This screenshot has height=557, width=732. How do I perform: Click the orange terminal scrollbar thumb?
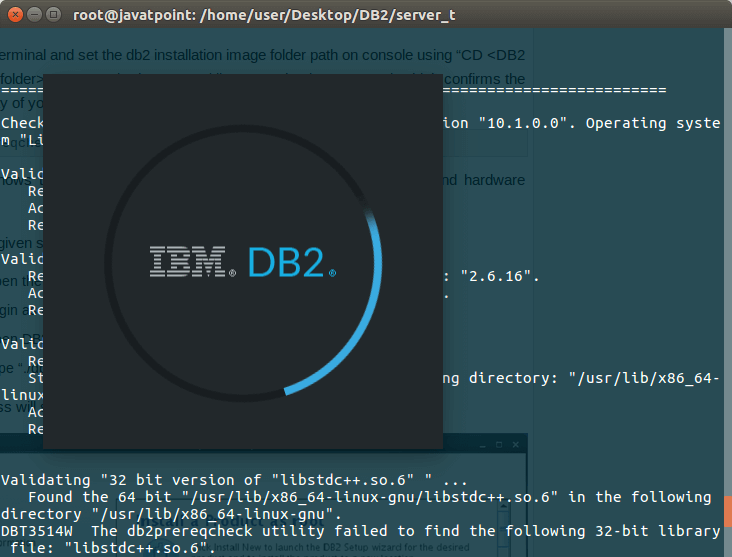pos(728,511)
